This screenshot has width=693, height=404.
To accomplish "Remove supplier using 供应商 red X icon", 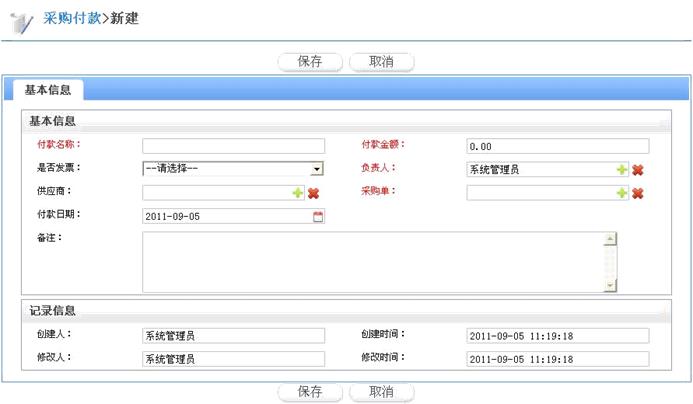I will coord(313,193).
